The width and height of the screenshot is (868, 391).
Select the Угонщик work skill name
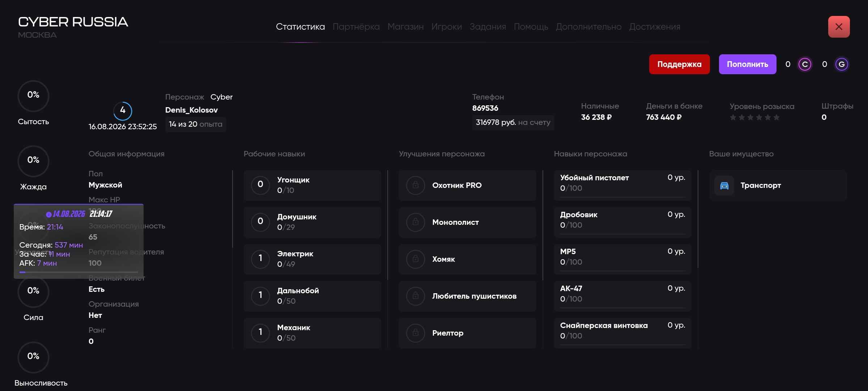(x=293, y=180)
